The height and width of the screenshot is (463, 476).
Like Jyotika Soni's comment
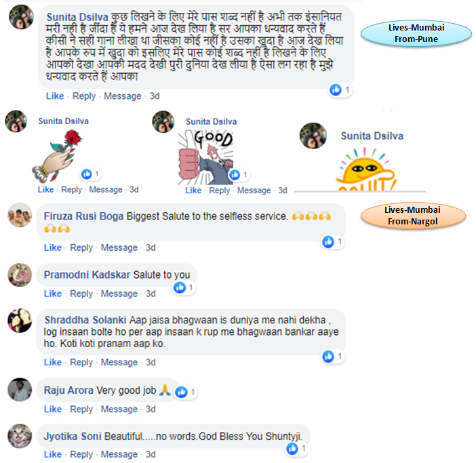click(53, 454)
